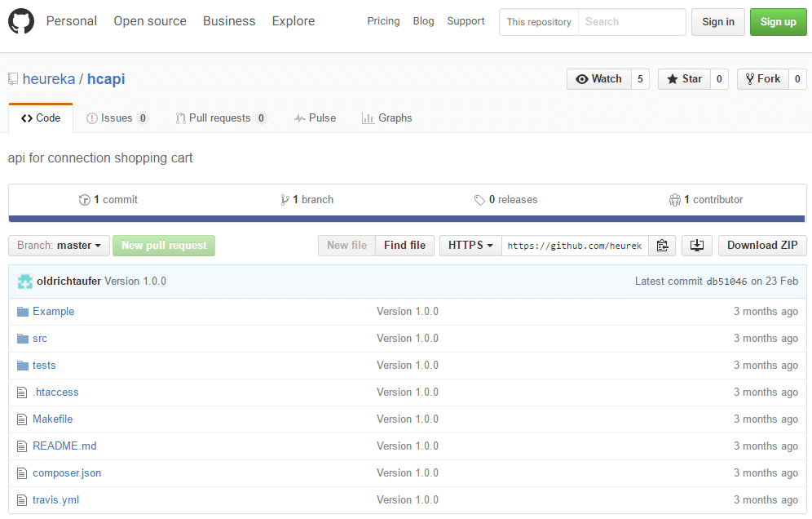The height and width of the screenshot is (519, 812).
Task: Click the .htaccess file icon
Action: (x=22, y=393)
